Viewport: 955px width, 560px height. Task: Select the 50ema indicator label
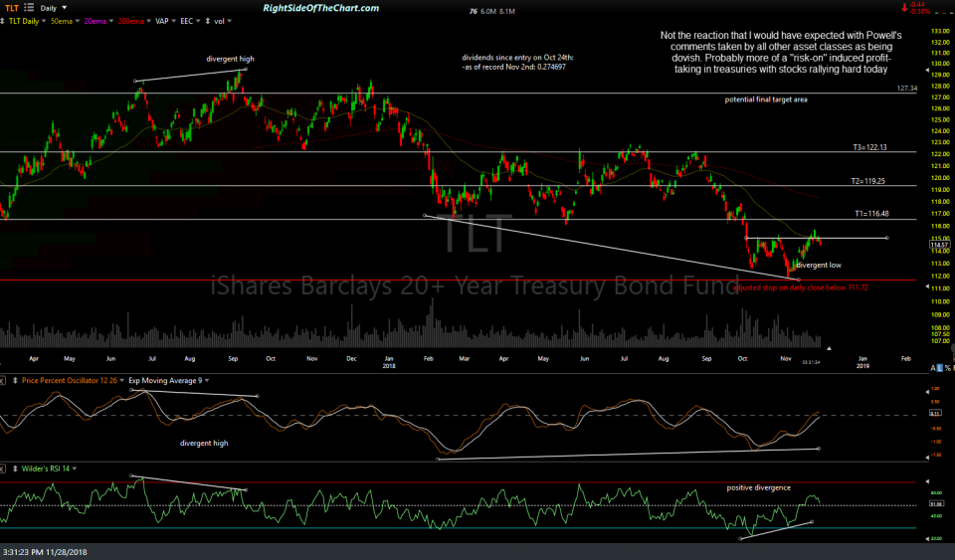[62, 21]
